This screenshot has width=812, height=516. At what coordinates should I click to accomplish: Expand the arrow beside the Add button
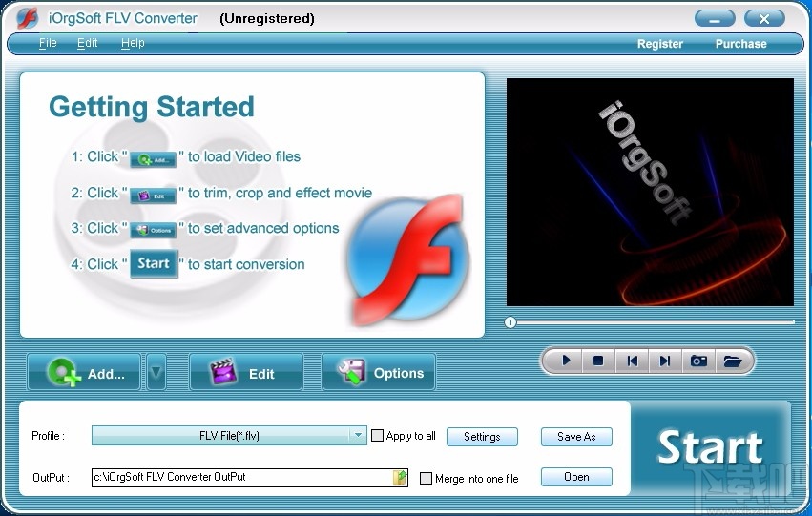click(x=156, y=373)
